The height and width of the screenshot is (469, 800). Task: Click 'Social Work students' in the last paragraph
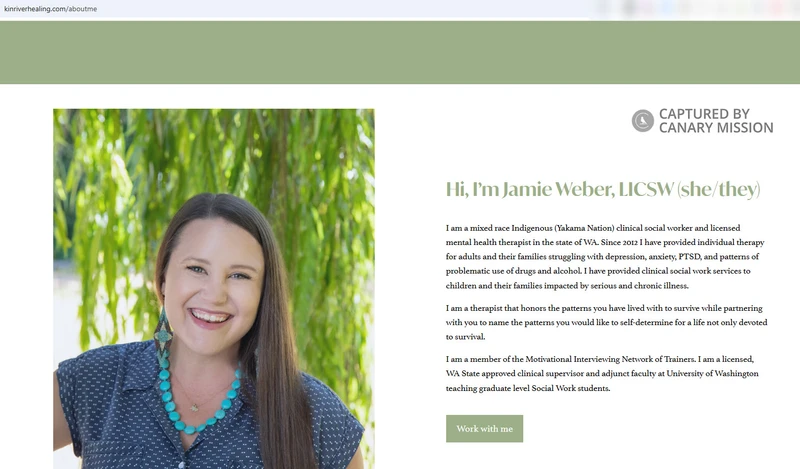click(x=570, y=388)
